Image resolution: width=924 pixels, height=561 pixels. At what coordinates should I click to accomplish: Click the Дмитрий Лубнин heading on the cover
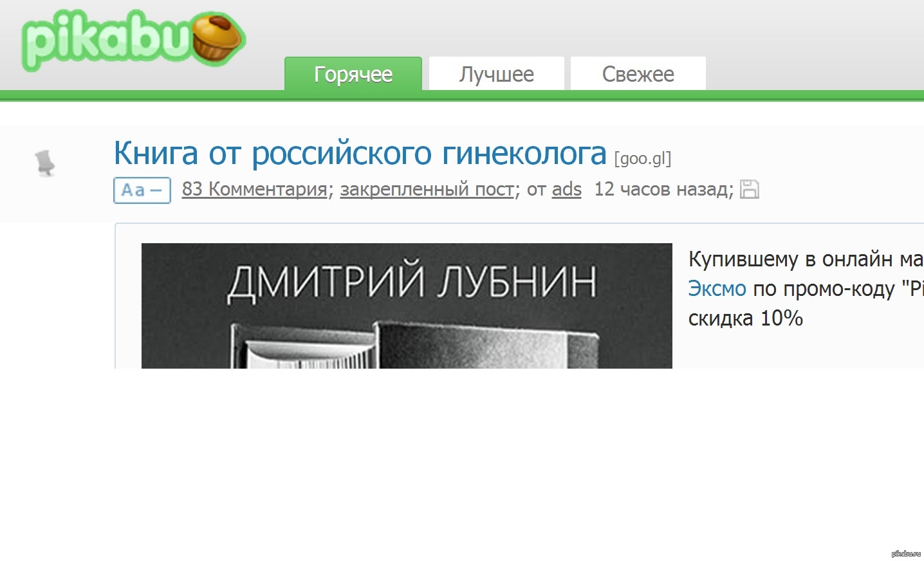pos(412,282)
